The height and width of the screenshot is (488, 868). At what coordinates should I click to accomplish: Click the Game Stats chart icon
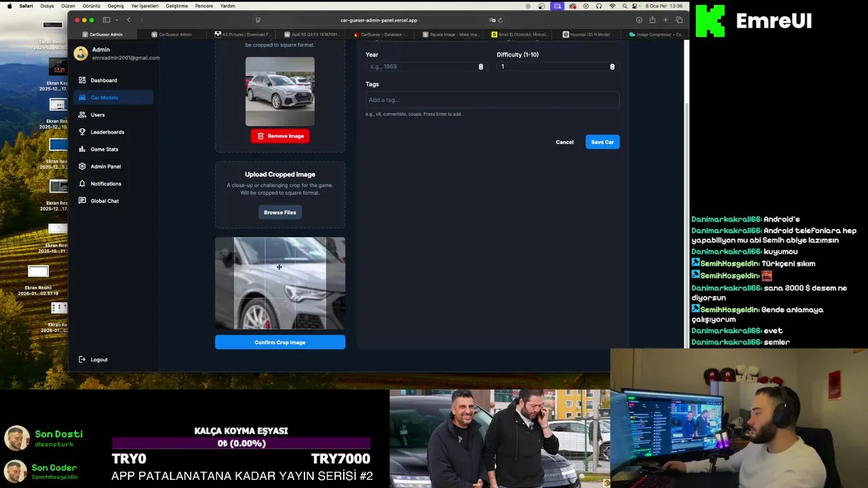[x=82, y=149]
